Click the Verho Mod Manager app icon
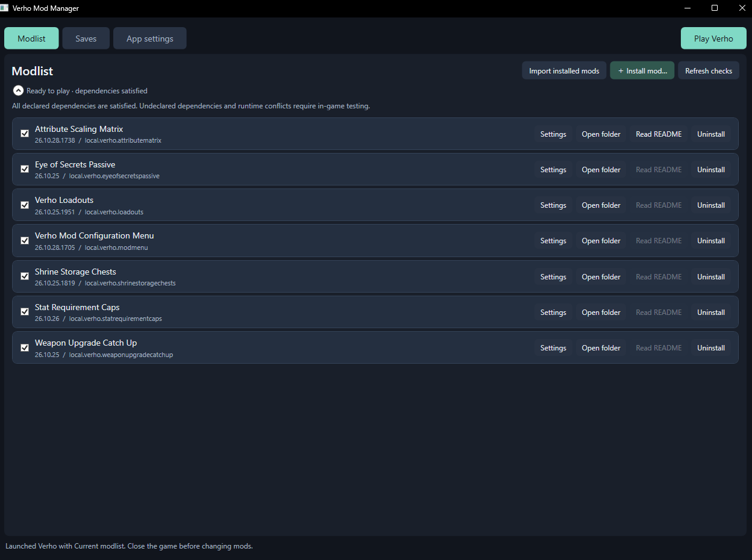Screen dimensions: 752x560 point(5,8)
